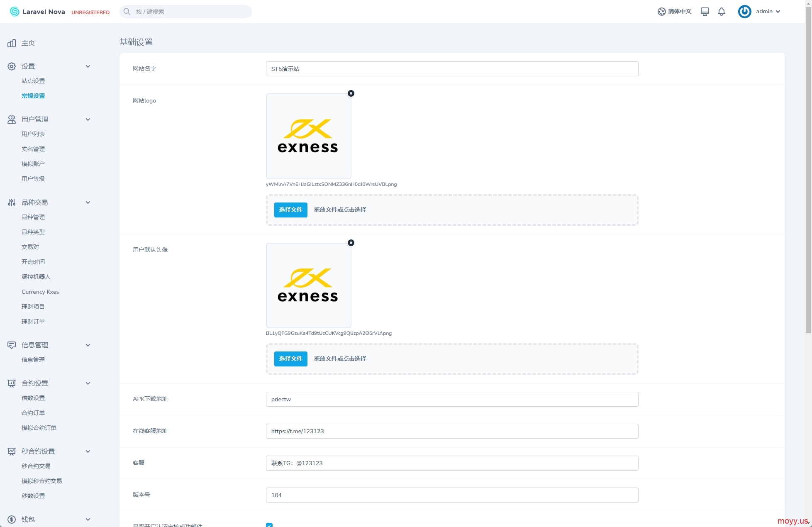Open 秒合约交易 in sidebar
This screenshot has height=527, width=812.
[x=36, y=466]
